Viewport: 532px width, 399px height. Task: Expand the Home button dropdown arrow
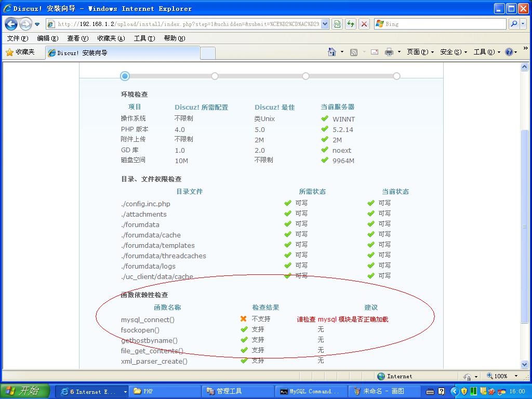coord(342,52)
